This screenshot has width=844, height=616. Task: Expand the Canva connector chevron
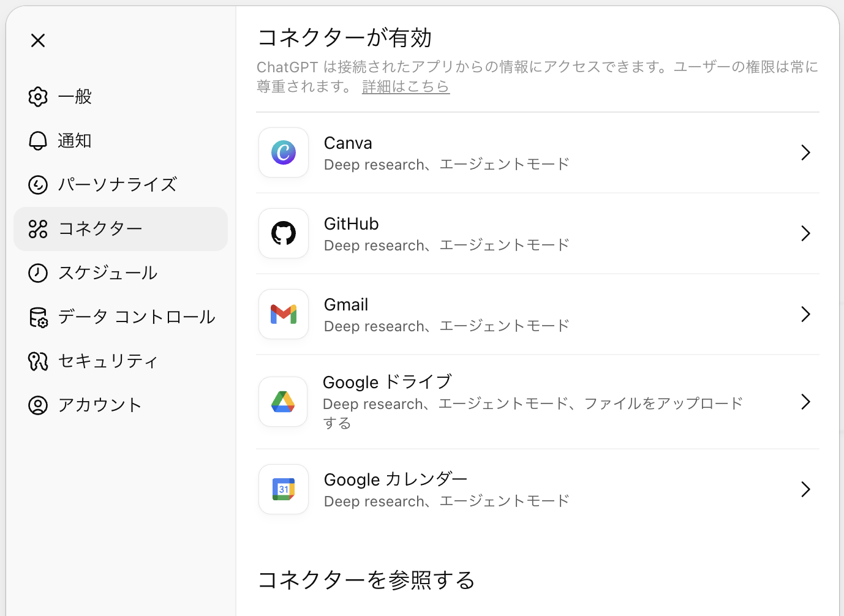(805, 152)
